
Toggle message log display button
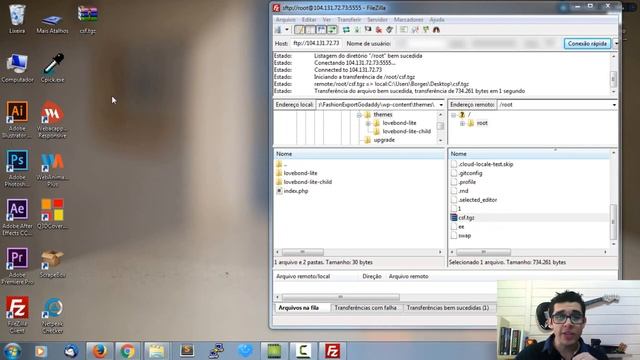point(299,30)
